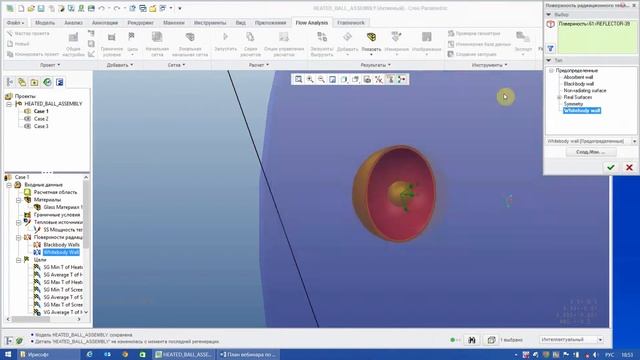Select Symmetry type in dialog
640x360 pixels.
pos(573,104)
